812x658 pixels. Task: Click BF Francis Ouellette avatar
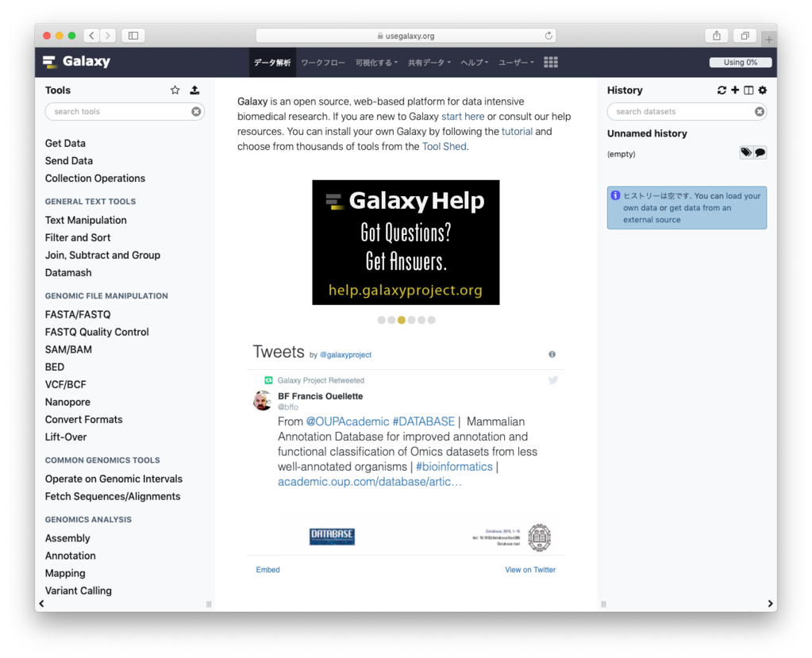click(x=263, y=401)
